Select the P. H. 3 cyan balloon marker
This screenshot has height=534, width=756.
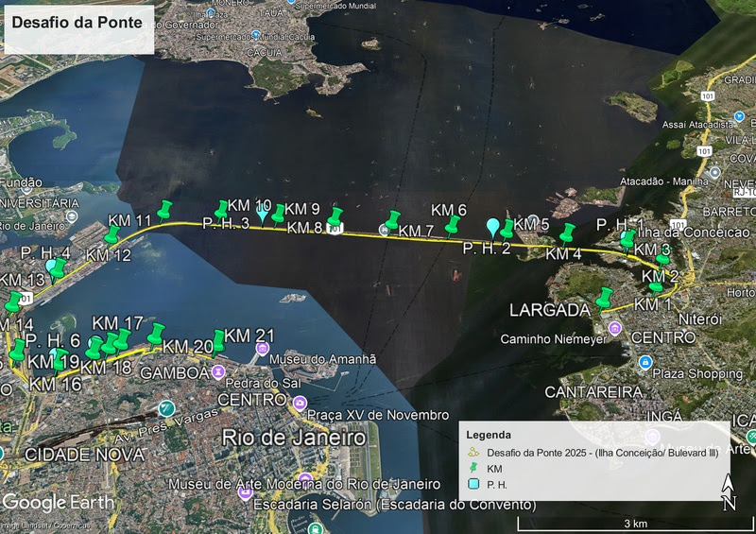pos(263,213)
